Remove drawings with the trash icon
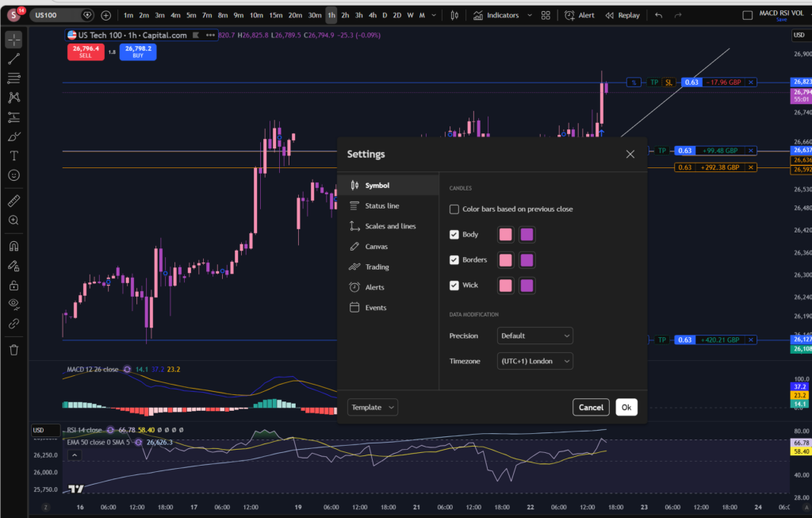 [14, 350]
